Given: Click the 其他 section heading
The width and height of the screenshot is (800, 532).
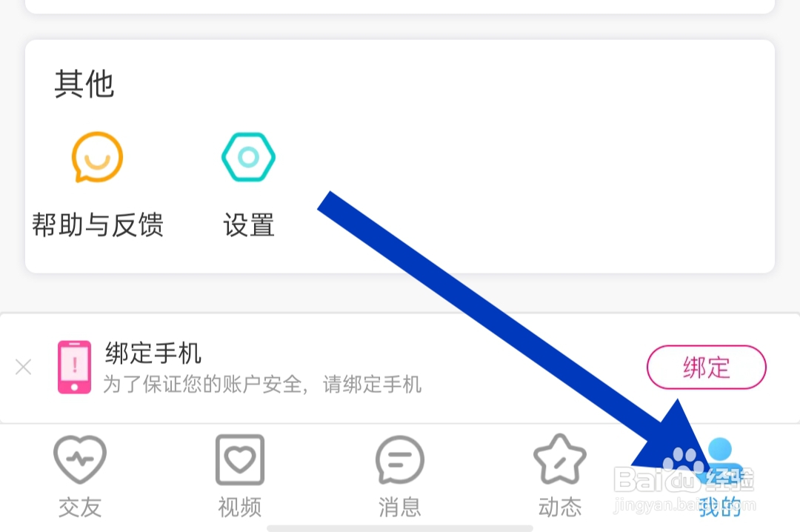Looking at the screenshot, I should coord(84,84).
